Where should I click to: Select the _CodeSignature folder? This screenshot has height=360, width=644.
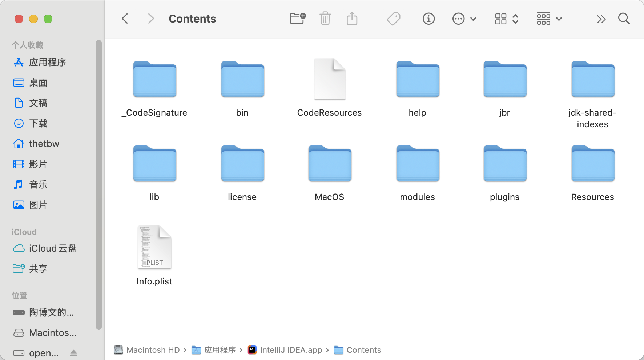coord(155,79)
